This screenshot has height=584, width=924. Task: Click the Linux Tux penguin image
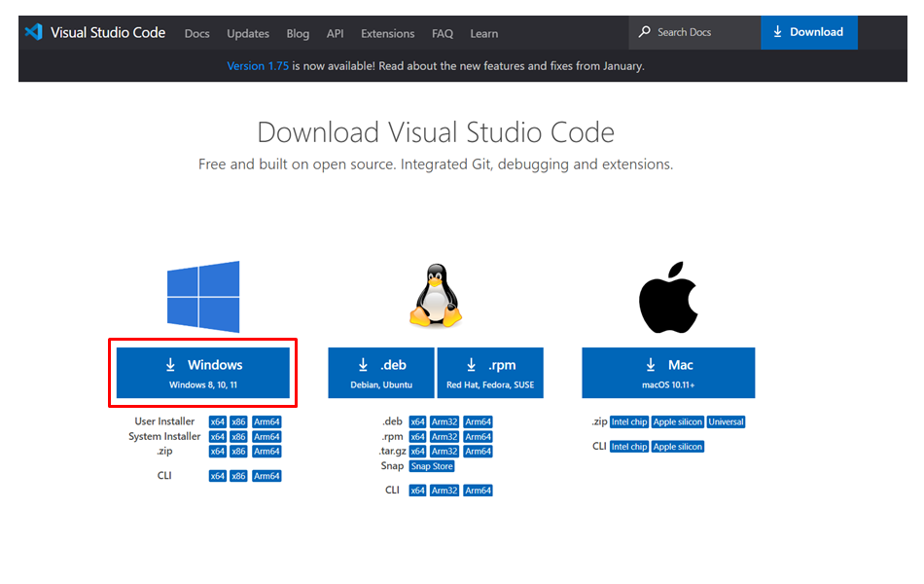click(436, 295)
